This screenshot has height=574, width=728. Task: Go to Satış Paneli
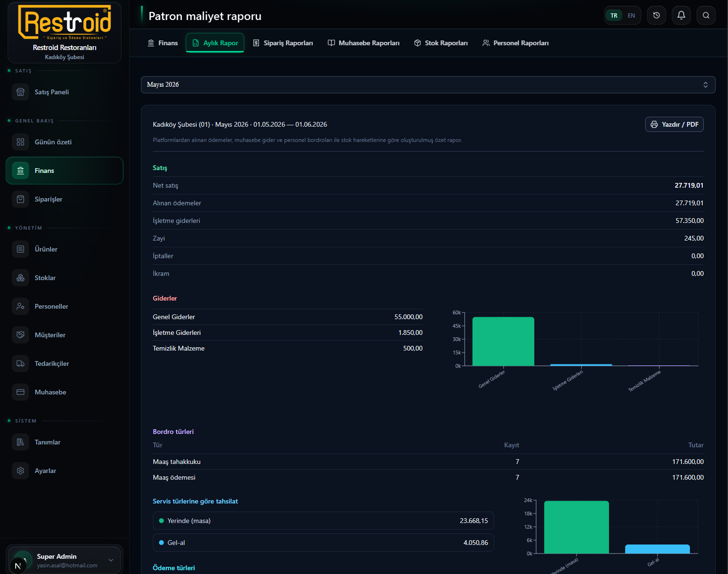coord(64,92)
